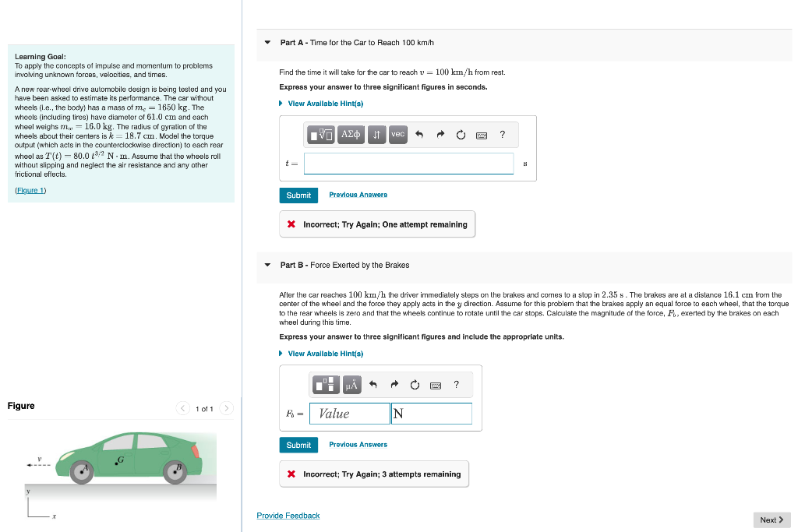Collapse the Part B section
798x532 pixels.
pyautogui.click(x=267, y=265)
